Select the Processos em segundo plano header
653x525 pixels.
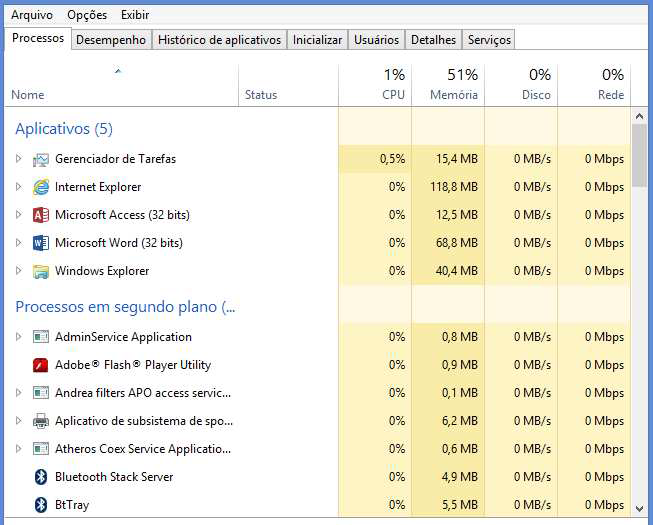pos(125,307)
